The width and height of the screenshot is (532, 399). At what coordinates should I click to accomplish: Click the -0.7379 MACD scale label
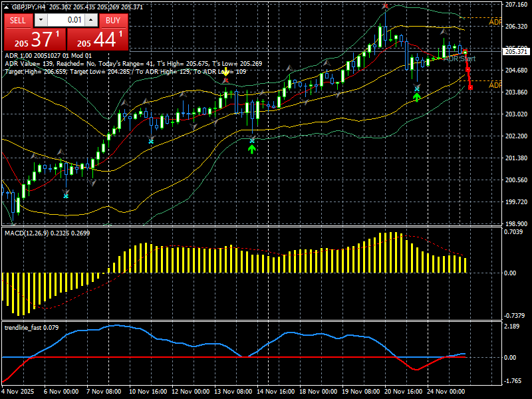point(514,315)
